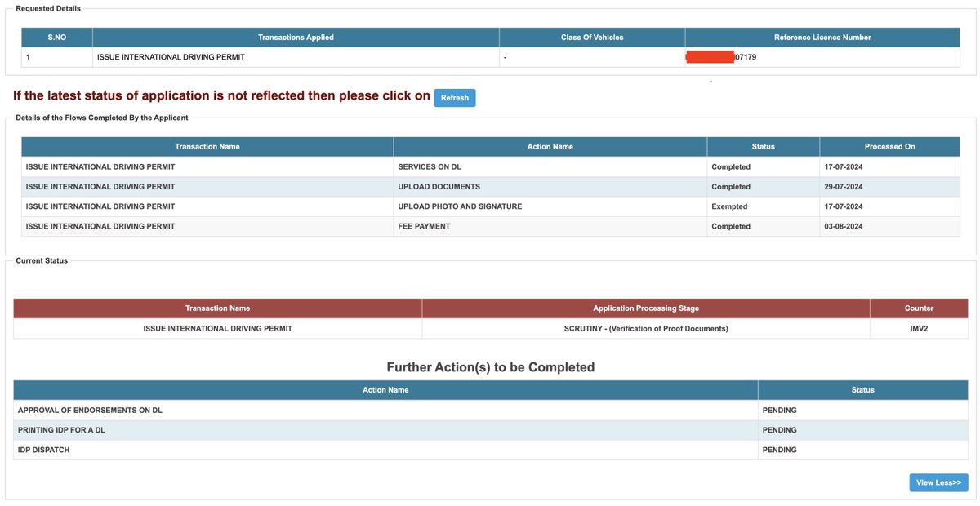Click the Reference Licence Number header
Image resolution: width=980 pixels, height=506 pixels.
(822, 38)
